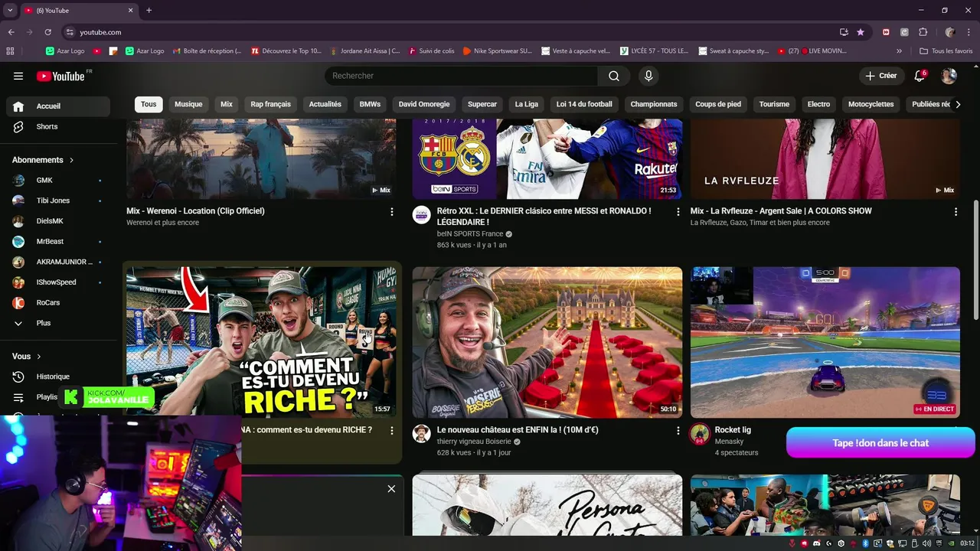Screen dimensions: 980x551
Task: Click the page vertical scrollbar
Action: click(x=975, y=260)
